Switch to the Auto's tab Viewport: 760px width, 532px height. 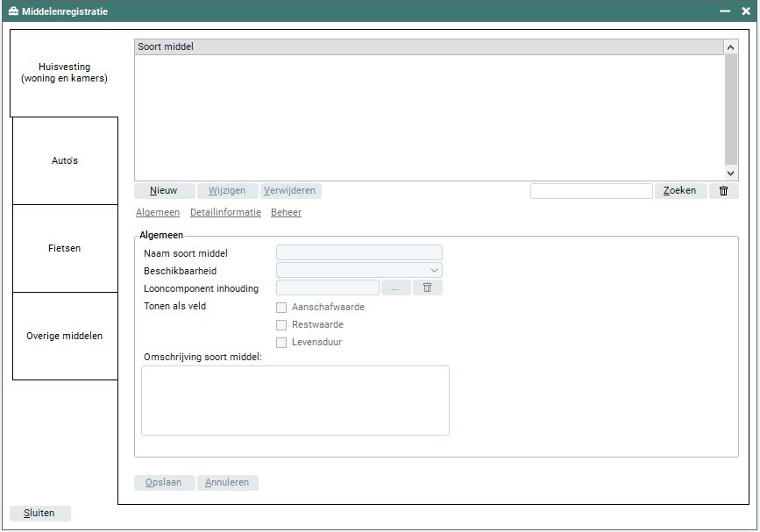pyautogui.click(x=65, y=161)
